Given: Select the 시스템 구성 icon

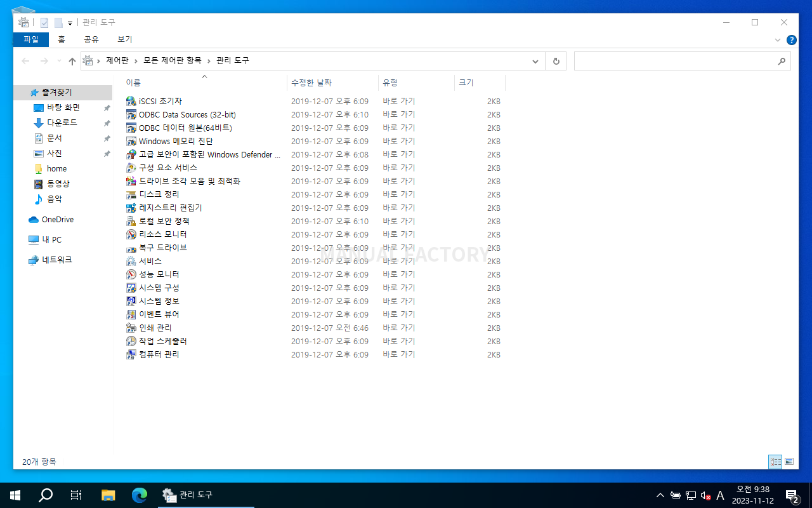Looking at the screenshot, I should coord(131,288).
